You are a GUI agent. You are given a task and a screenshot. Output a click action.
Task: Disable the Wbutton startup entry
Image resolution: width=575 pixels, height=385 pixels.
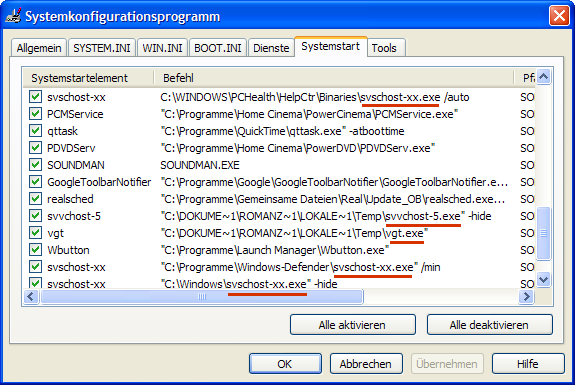point(36,250)
